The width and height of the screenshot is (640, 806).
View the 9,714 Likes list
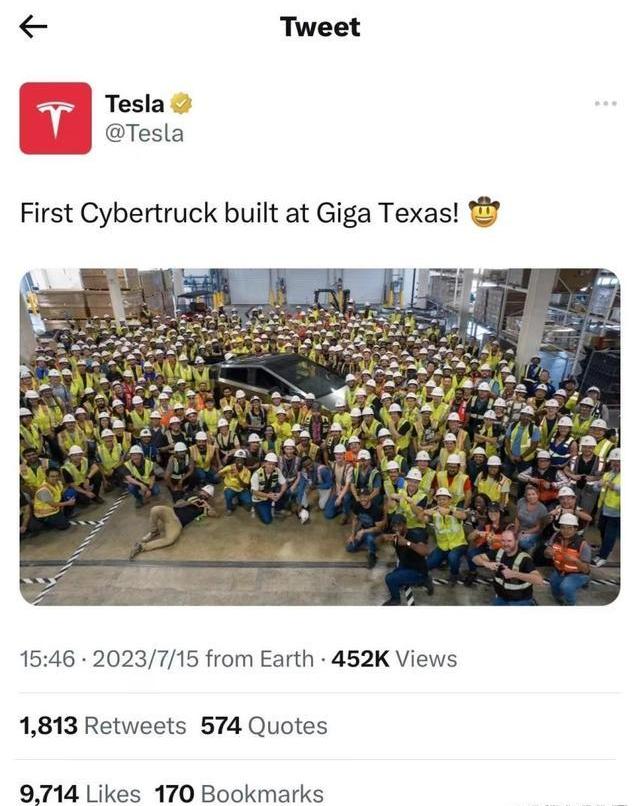(80, 794)
